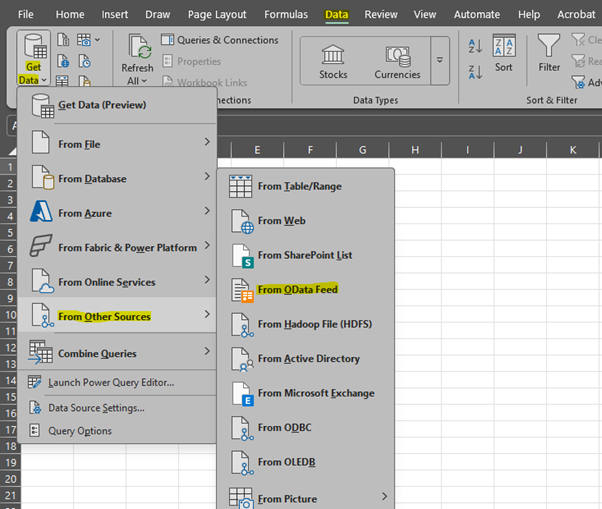Open Queries & Connections pane

[220, 40]
